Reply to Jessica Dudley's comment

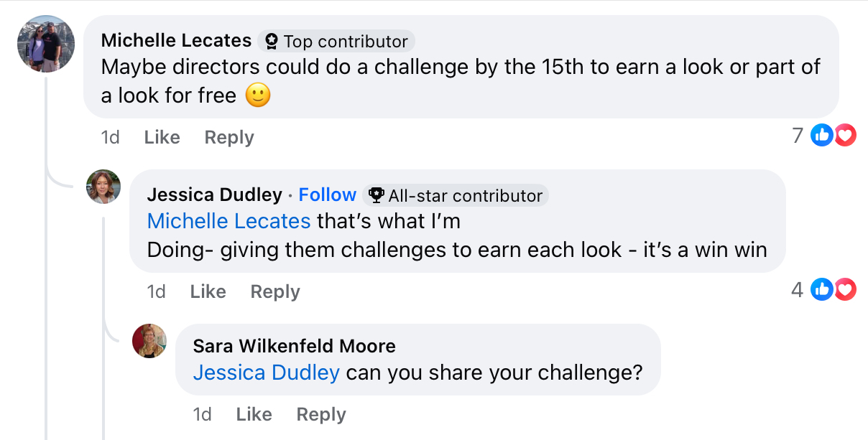275,291
